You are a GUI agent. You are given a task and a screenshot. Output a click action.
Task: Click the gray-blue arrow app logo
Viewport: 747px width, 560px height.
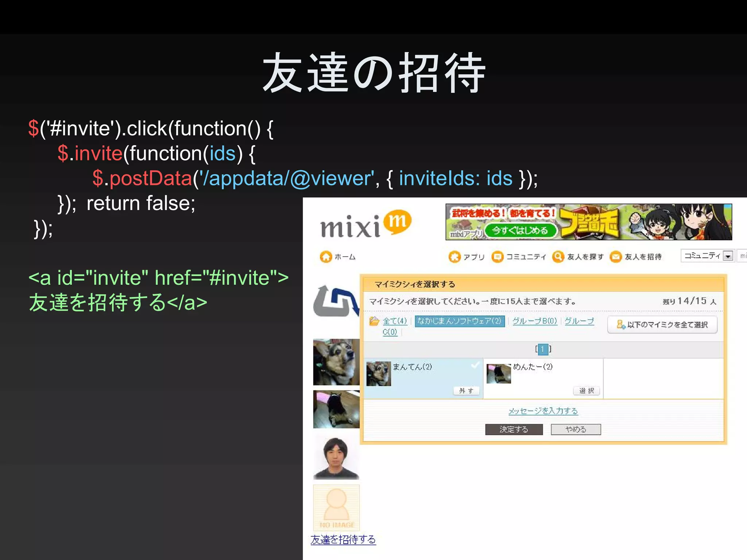click(336, 301)
